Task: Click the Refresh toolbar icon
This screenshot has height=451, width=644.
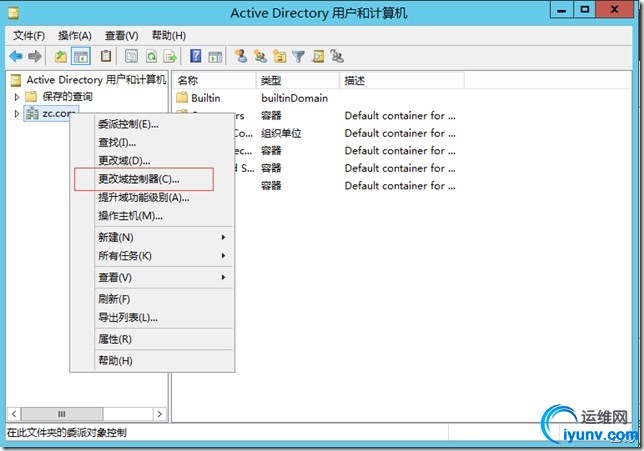Action: 151,56
